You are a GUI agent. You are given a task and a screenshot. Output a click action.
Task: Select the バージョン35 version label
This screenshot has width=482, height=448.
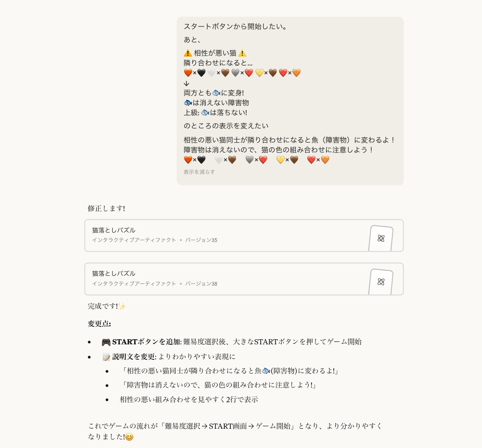click(x=201, y=240)
